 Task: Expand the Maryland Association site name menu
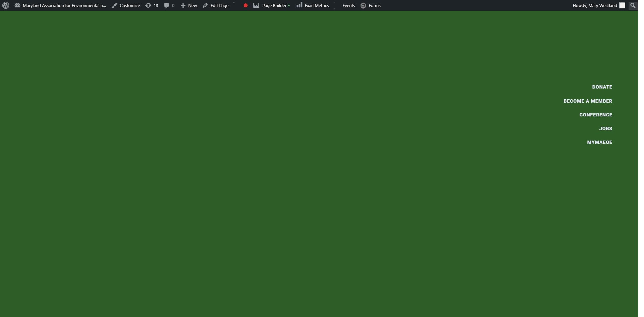[x=64, y=5]
